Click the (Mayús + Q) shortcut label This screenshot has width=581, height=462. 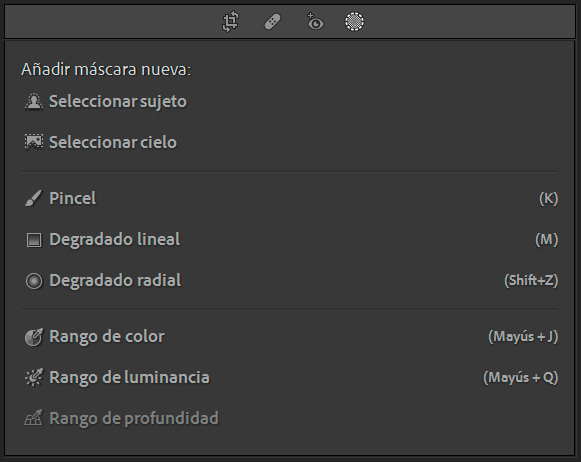point(521,378)
